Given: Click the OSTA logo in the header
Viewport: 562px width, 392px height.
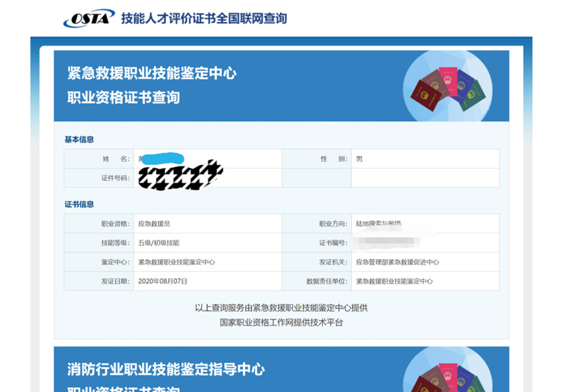Looking at the screenshot, I should tap(88, 19).
